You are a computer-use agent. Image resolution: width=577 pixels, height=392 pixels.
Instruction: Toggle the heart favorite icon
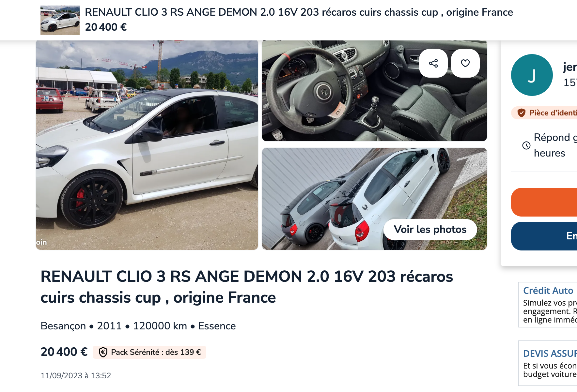click(465, 63)
